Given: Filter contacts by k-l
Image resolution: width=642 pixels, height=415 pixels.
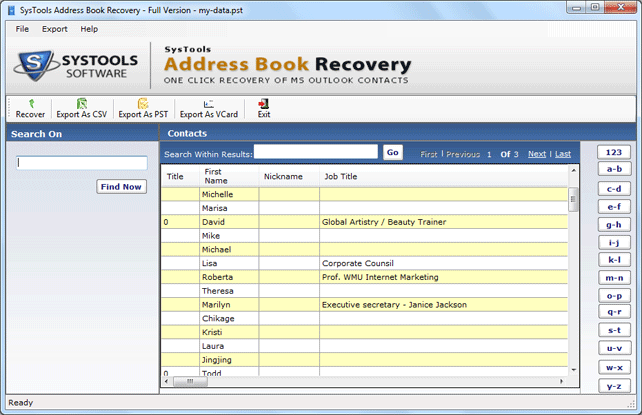Looking at the screenshot, I should [x=614, y=259].
